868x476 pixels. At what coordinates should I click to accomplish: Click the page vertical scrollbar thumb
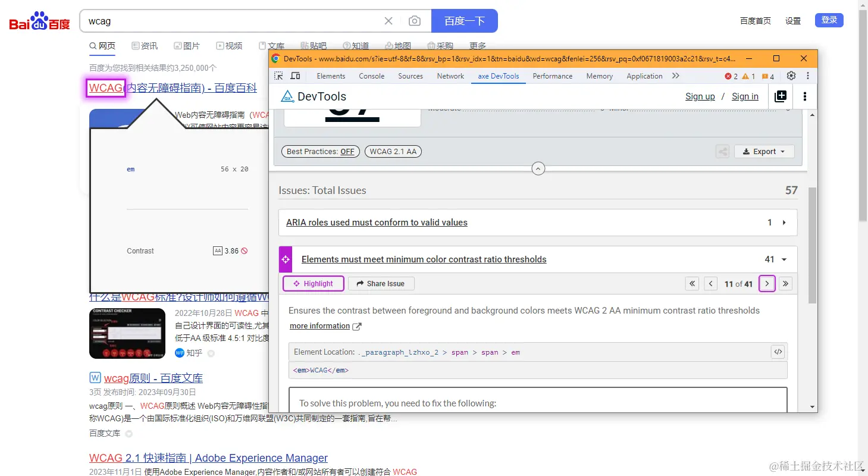click(863, 115)
